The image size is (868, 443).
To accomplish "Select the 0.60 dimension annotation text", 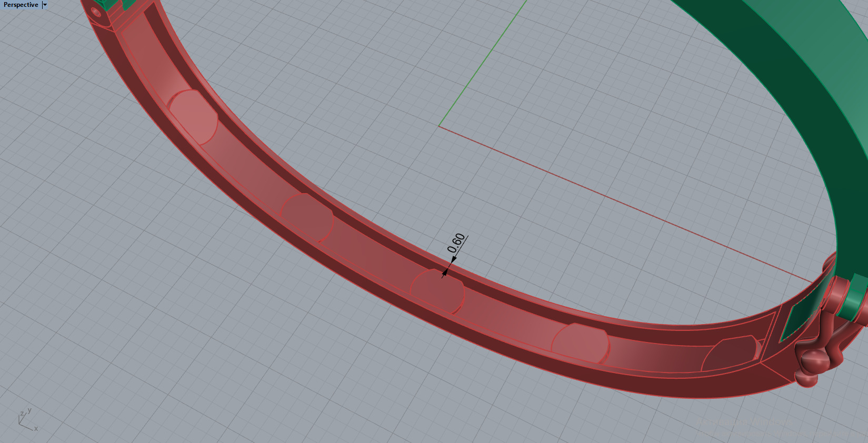I will [x=456, y=243].
